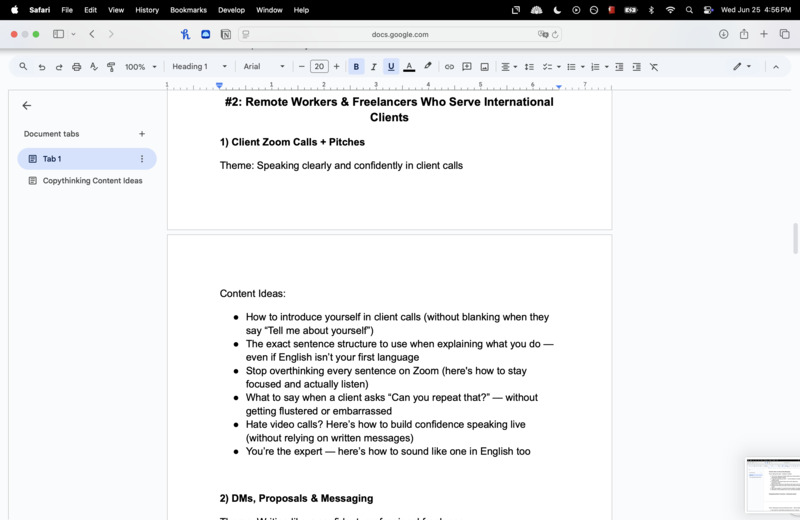Open the highlight color picker
The height and width of the screenshot is (520, 800).
pyautogui.click(x=428, y=66)
